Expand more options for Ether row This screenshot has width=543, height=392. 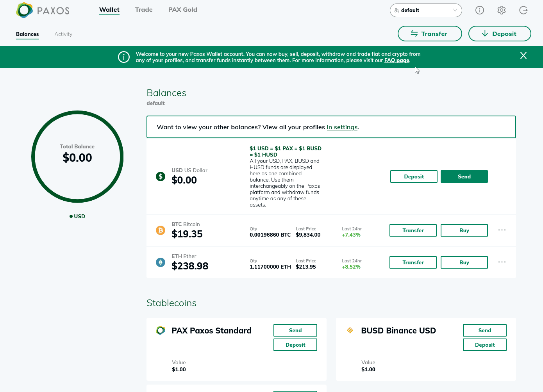502,262
